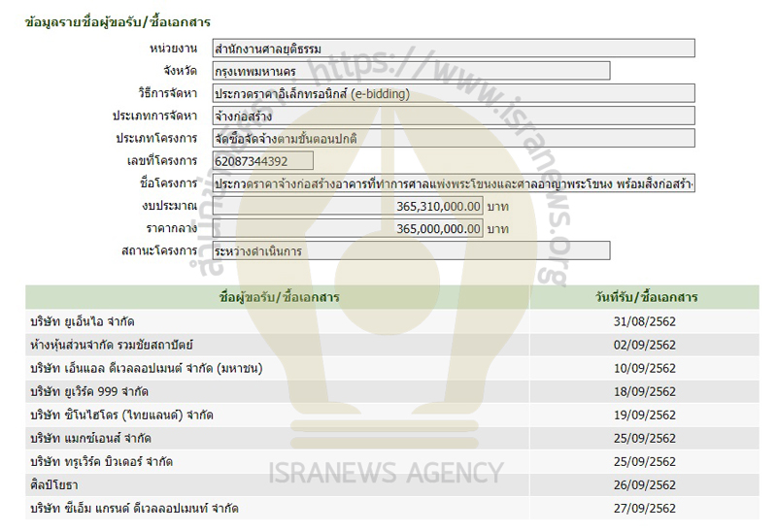777x532 pixels.
Task: Click the หน่วยงาน field showing สำนักงานศาลยุติธรรม
Action: [x=454, y=48]
